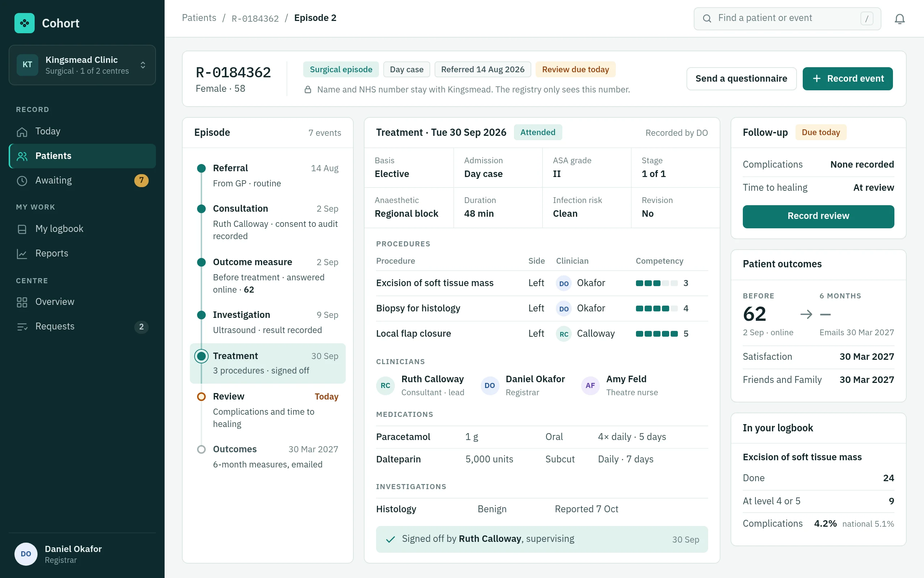Click the Record review button
The height and width of the screenshot is (578, 924).
pos(818,216)
